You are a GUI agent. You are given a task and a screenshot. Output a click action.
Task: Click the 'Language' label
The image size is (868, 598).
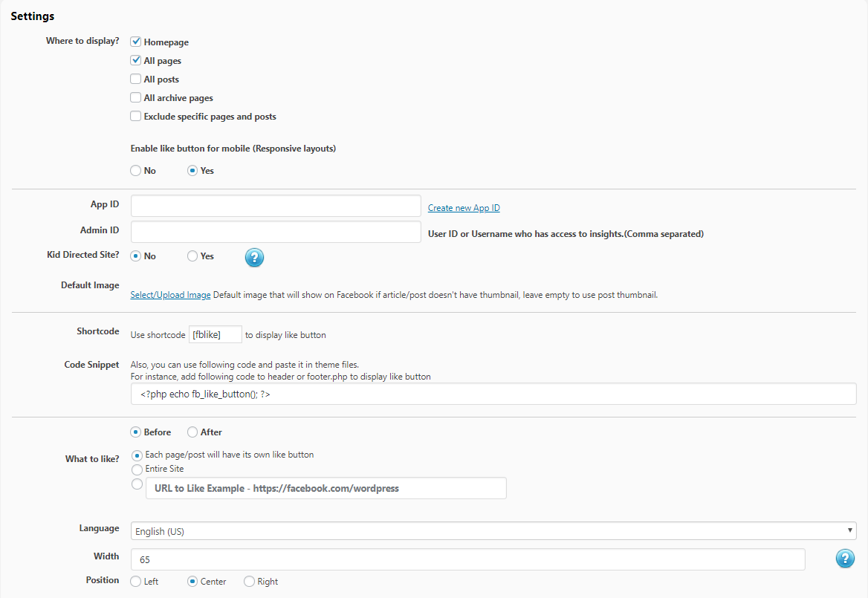pyautogui.click(x=99, y=527)
